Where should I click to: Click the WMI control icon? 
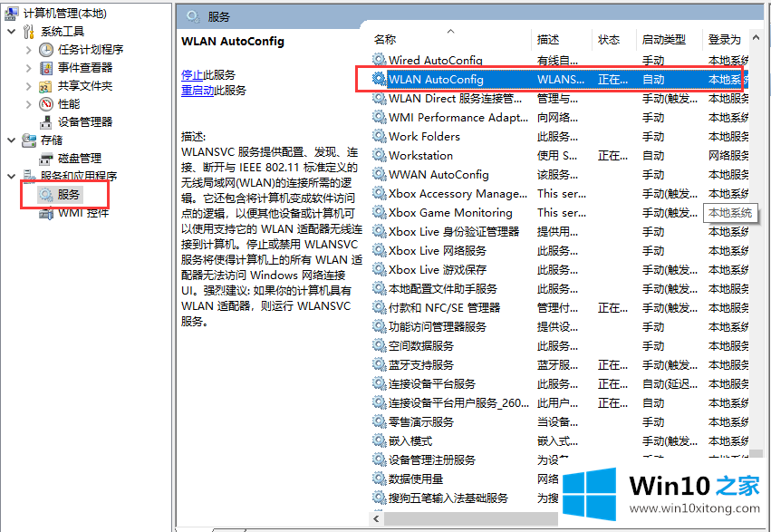coord(45,213)
